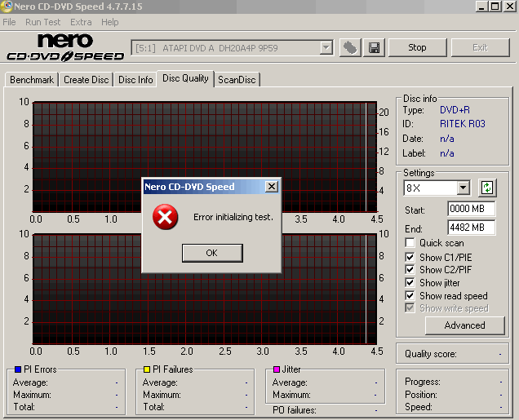This screenshot has height=420, width=519.
Task: Click the disabled Show write speed checkbox
Action: coord(410,308)
